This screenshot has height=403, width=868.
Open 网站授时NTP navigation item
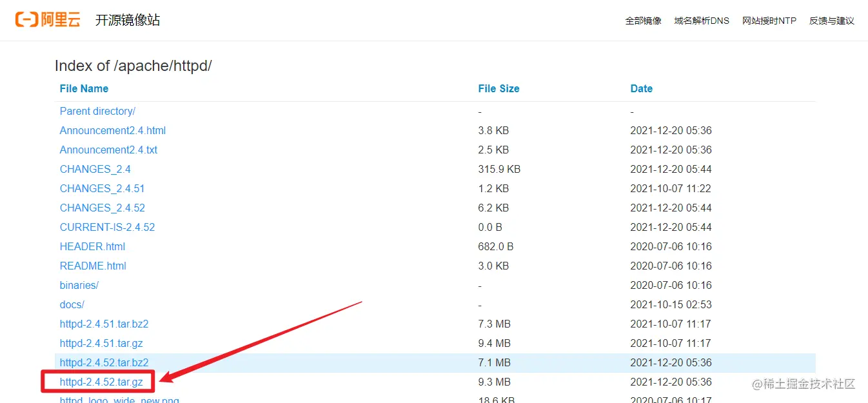[769, 21]
